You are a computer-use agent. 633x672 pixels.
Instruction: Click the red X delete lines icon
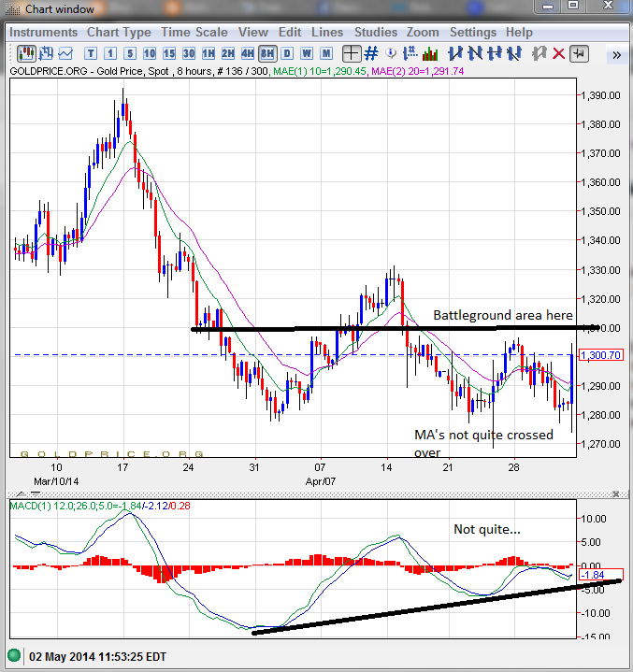point(558,54)
